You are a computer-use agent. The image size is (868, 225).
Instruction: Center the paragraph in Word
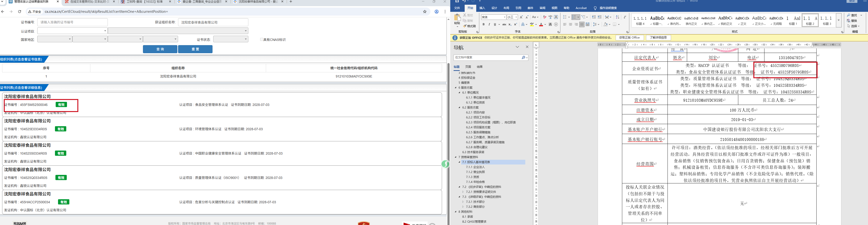pyautogui.click(x=571, y=24)
